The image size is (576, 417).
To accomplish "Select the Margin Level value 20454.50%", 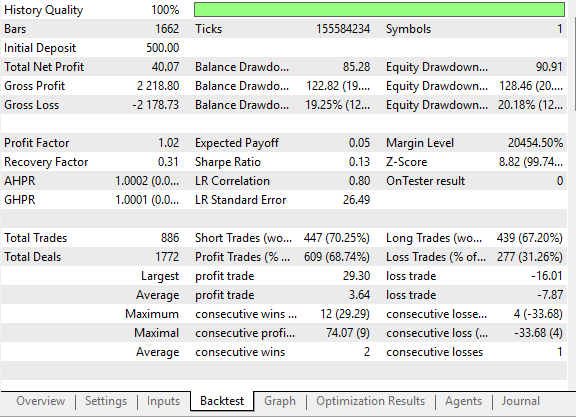I will click(535, 143).
